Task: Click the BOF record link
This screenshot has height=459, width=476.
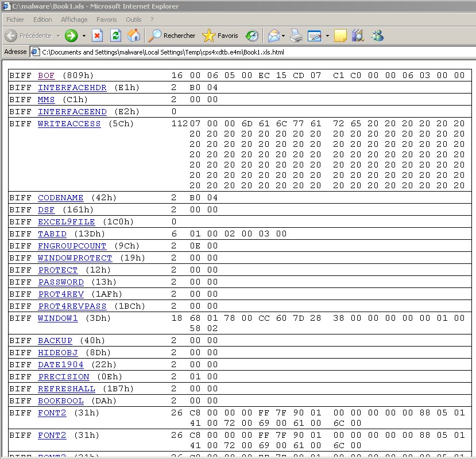Action: [x=46, y=76]
